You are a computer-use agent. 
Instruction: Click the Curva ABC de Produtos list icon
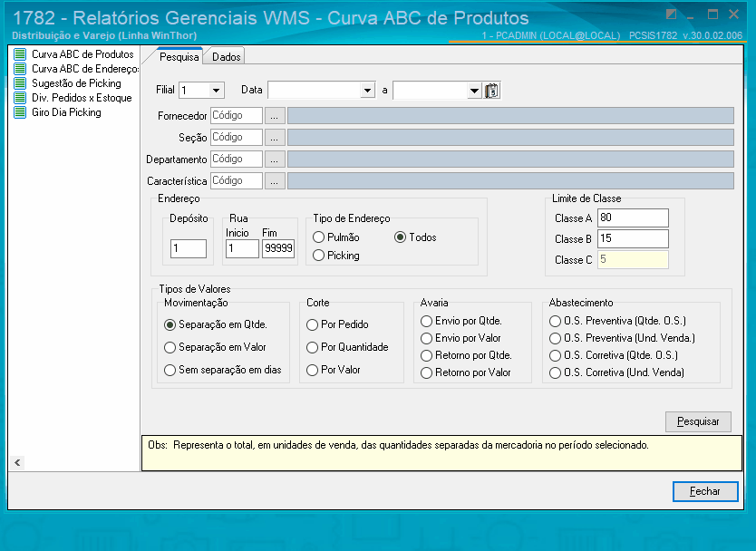[20, 54]
